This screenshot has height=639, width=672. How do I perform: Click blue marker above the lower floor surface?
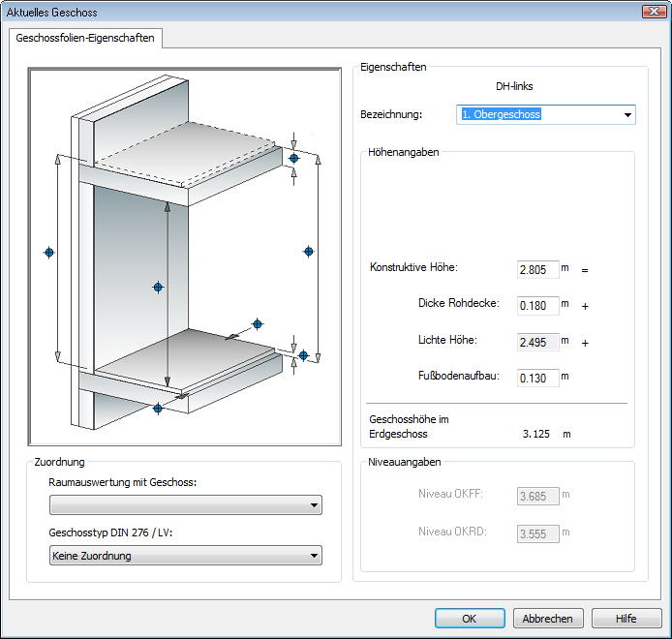click(258, 324)
